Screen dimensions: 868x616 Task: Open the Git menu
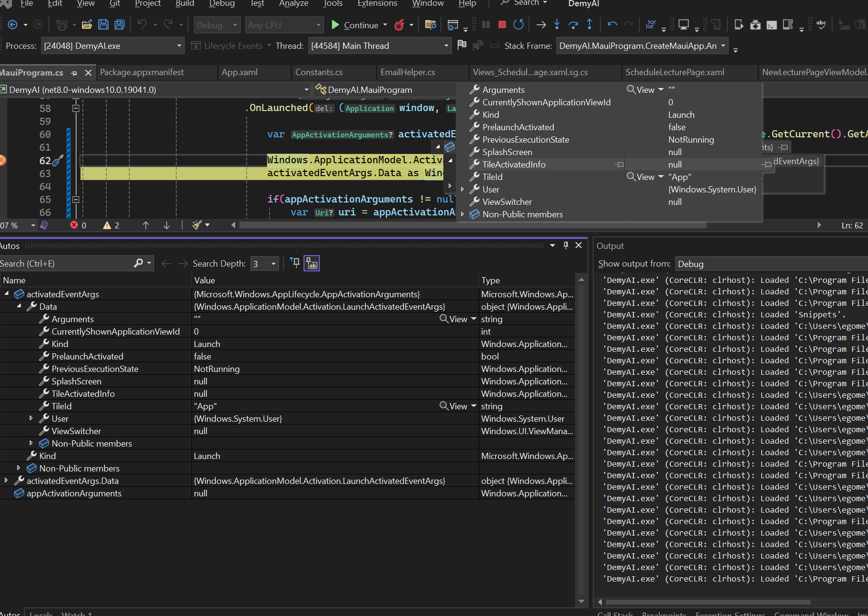(x=115, y=4)
